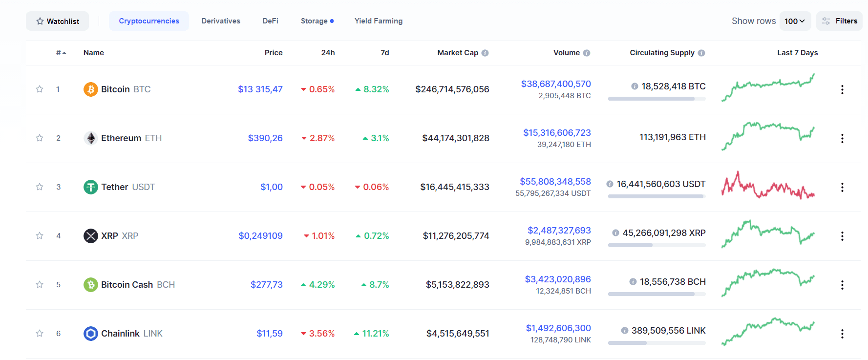
Task: Add Chainlink to watchlist via star
Action: point(40,333)
